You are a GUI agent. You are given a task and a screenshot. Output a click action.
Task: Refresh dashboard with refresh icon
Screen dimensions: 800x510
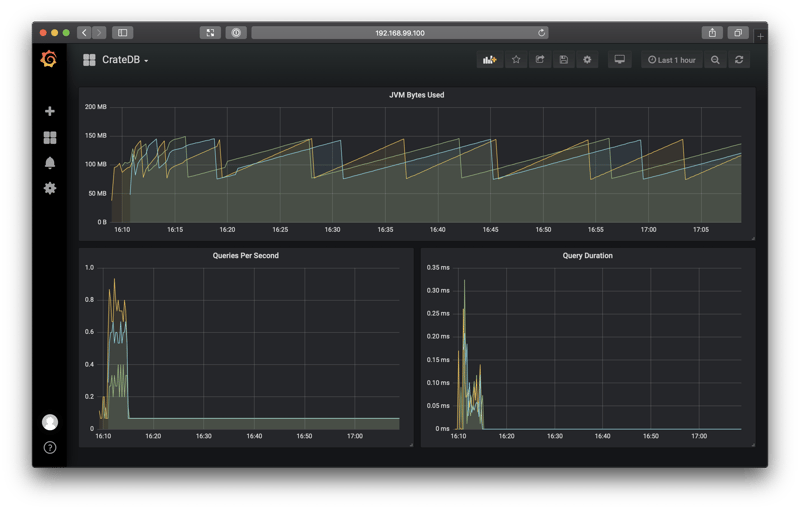739,60
